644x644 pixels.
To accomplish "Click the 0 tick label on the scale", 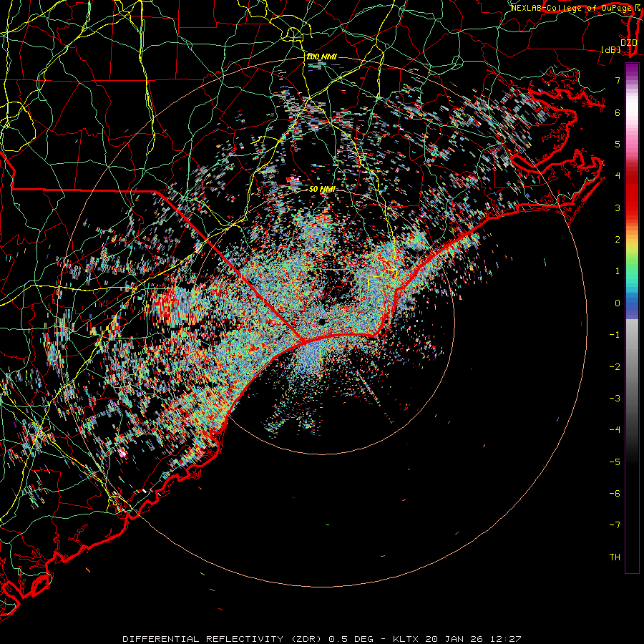I will click(618, 303).
